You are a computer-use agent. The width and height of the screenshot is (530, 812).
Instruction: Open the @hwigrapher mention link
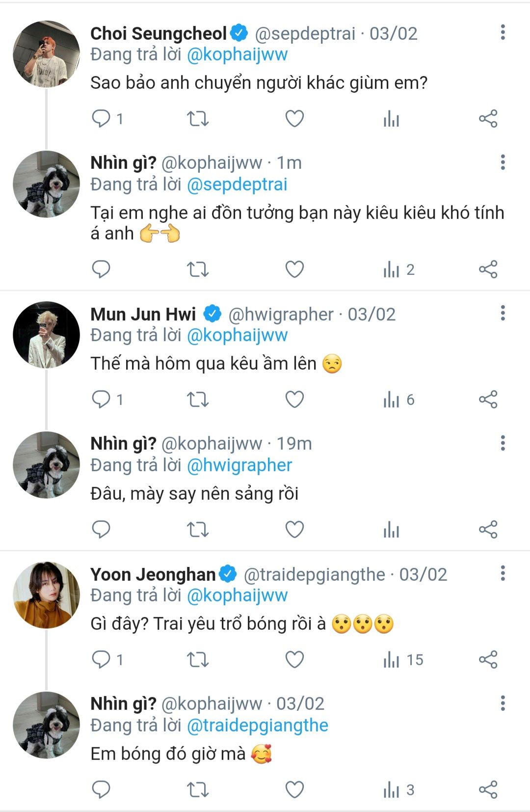point(239,465)
